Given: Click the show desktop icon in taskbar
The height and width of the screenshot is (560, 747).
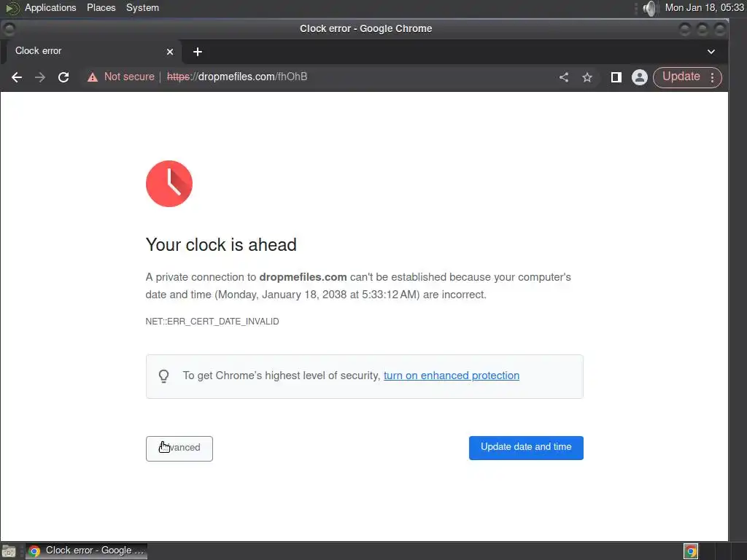Looking at the screenshot, I should coord(9,551).
